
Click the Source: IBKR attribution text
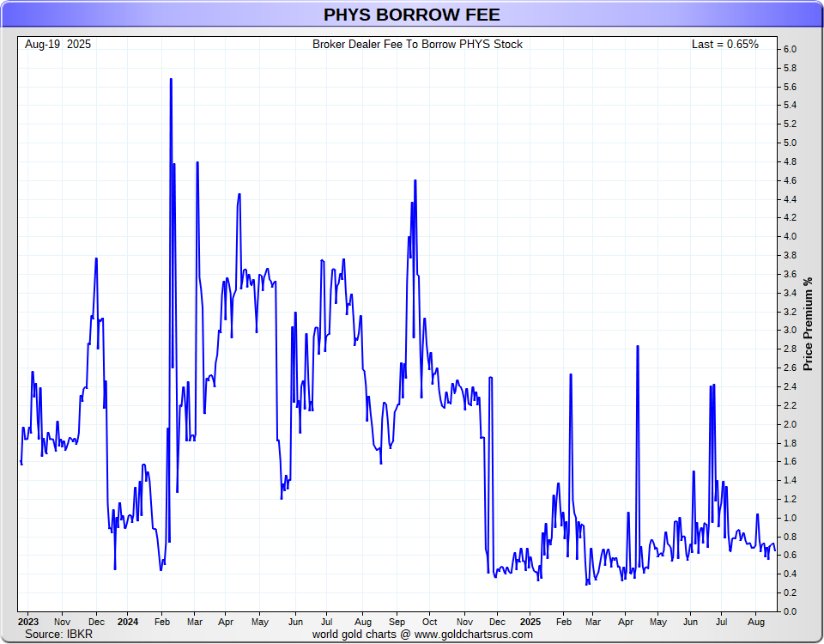pos(58,634)
